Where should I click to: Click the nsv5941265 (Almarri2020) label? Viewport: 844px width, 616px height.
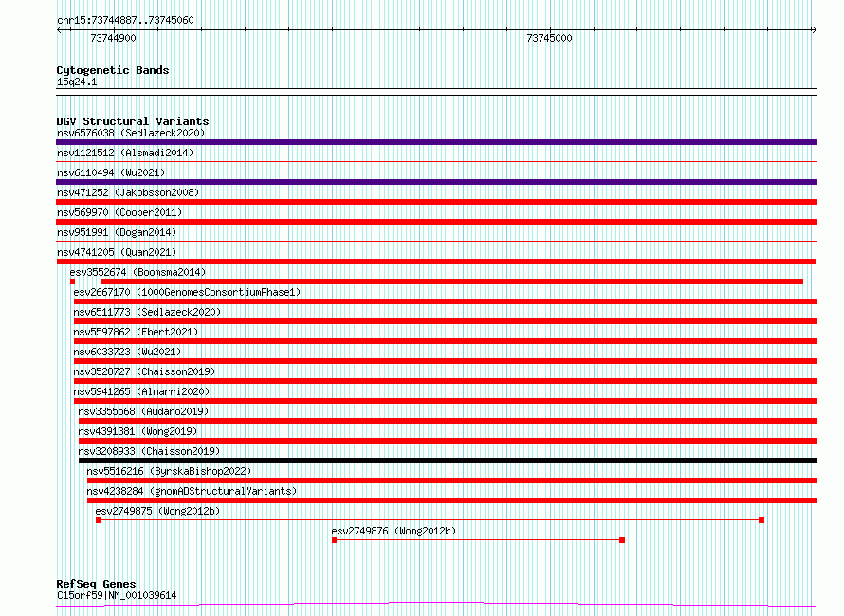click(141, 391)
